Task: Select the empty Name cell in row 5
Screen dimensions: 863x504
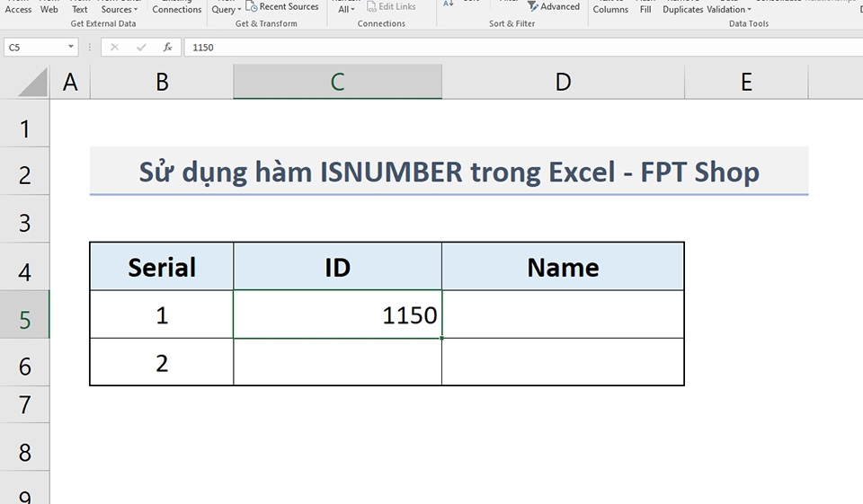Action: pos(563,314)
